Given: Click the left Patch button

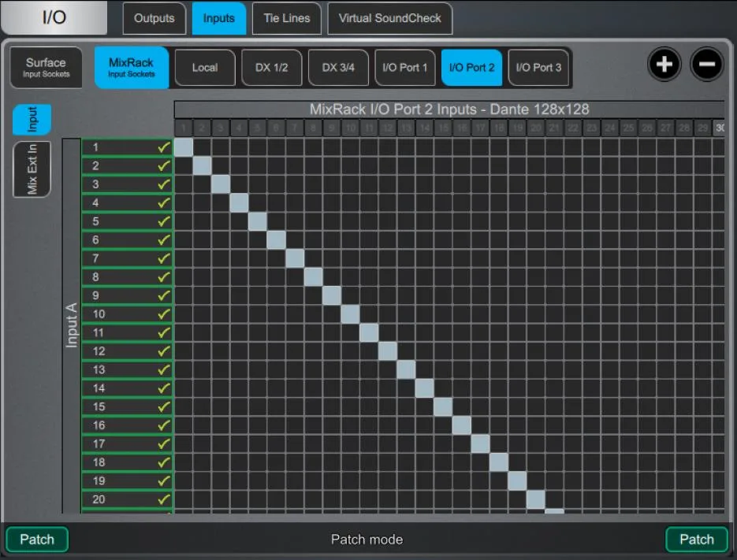Looking at the screenshot, I should (37, 540).
